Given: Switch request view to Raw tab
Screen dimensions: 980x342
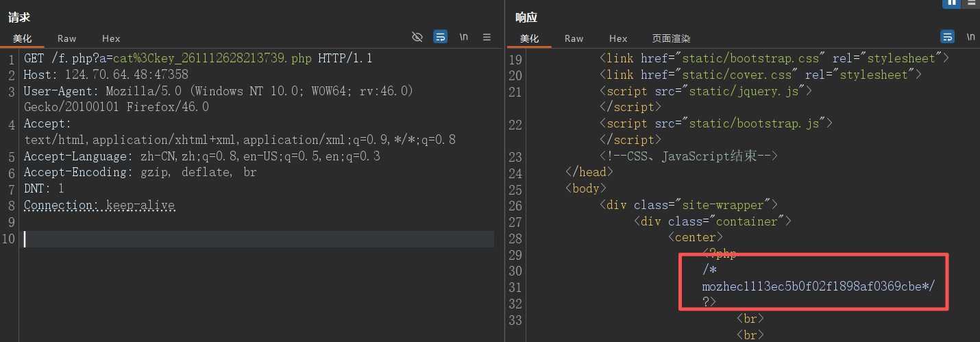Looking at the screenshot, I should tap(67, 39).
